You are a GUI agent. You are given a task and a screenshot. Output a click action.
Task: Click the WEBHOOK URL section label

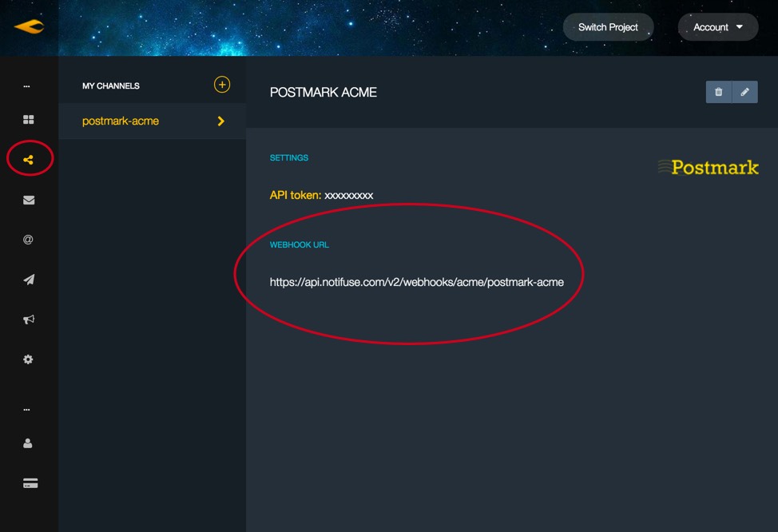pyautogui.click(x=300, y=244)
